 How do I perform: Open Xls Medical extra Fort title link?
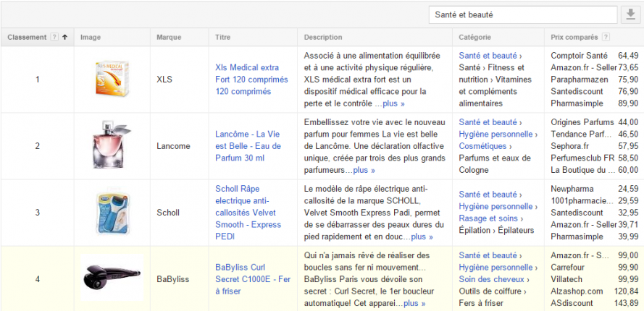[x=252, y=79]
